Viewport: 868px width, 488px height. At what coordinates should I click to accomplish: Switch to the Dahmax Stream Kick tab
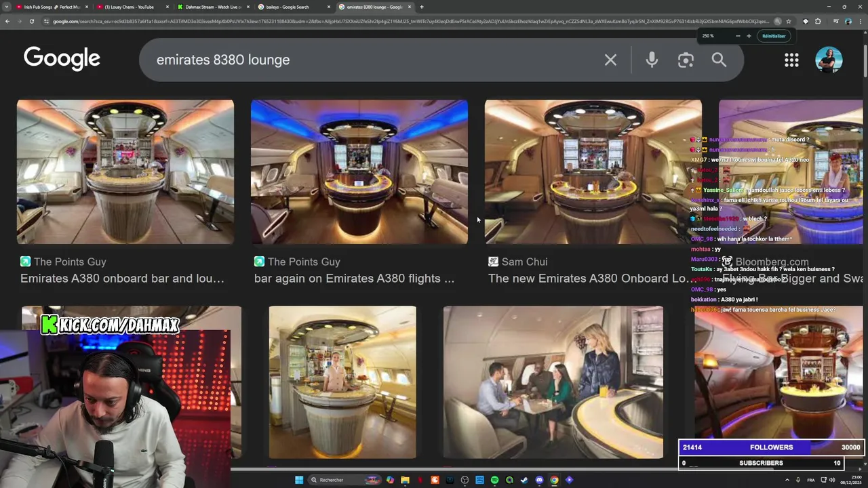click(213, 7)
